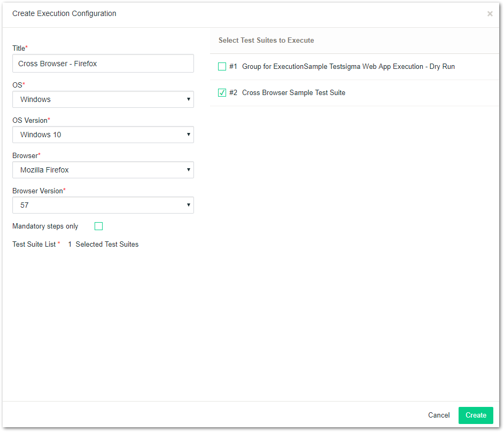504x432 pixels.
Task: Click the Cancel button
Action: click(439, 415)
